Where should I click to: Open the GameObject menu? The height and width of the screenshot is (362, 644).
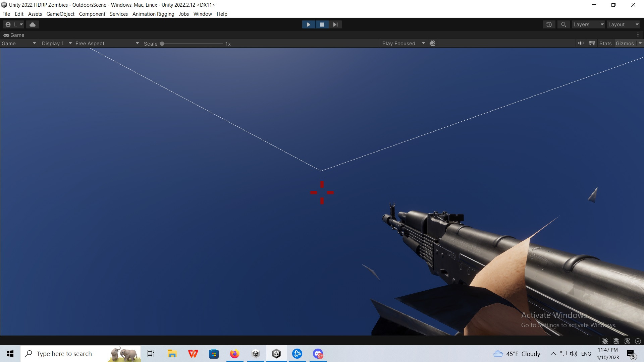(60, 14)
